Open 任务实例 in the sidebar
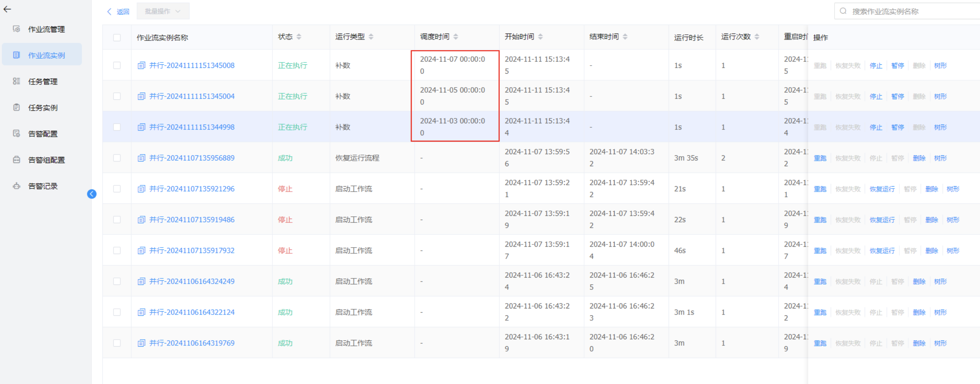The image size is (980, 384). point(43,108)
